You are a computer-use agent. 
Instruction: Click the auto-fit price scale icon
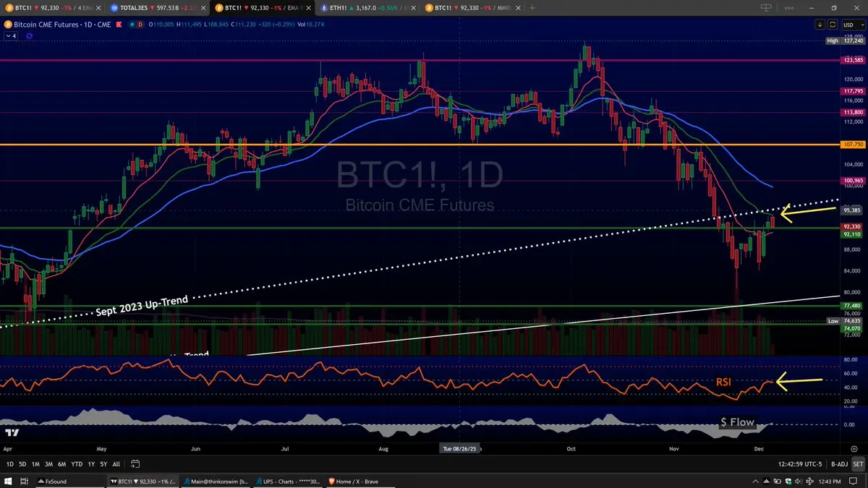coord(833,25)
